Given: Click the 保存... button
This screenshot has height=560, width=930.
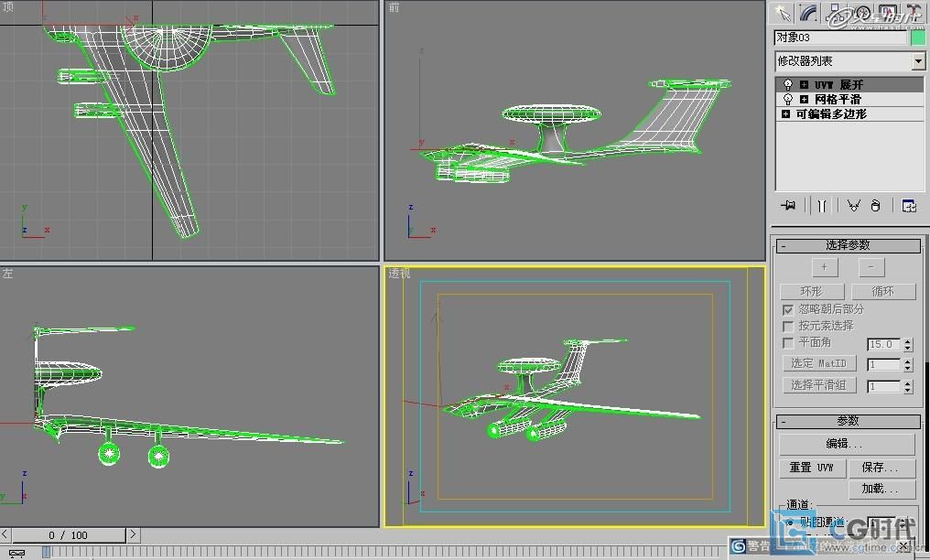Looking at the screenshot, I should coord(881,468).
